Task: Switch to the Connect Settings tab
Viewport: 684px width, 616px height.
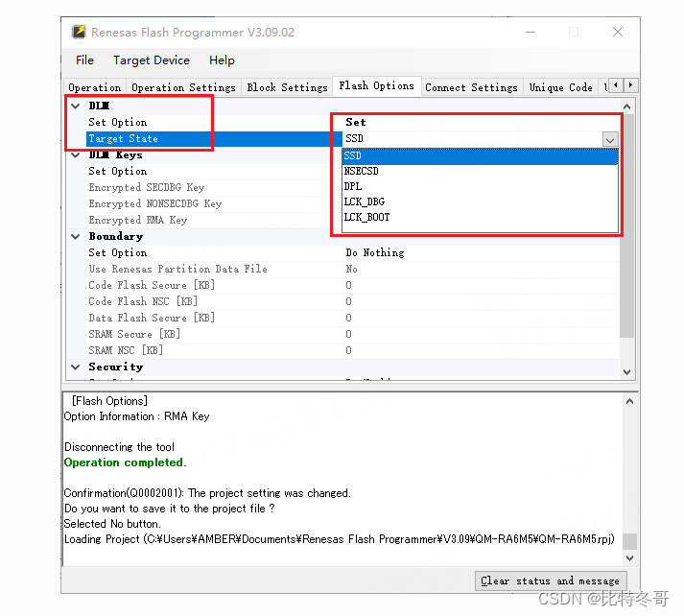Action: point(471,87)
